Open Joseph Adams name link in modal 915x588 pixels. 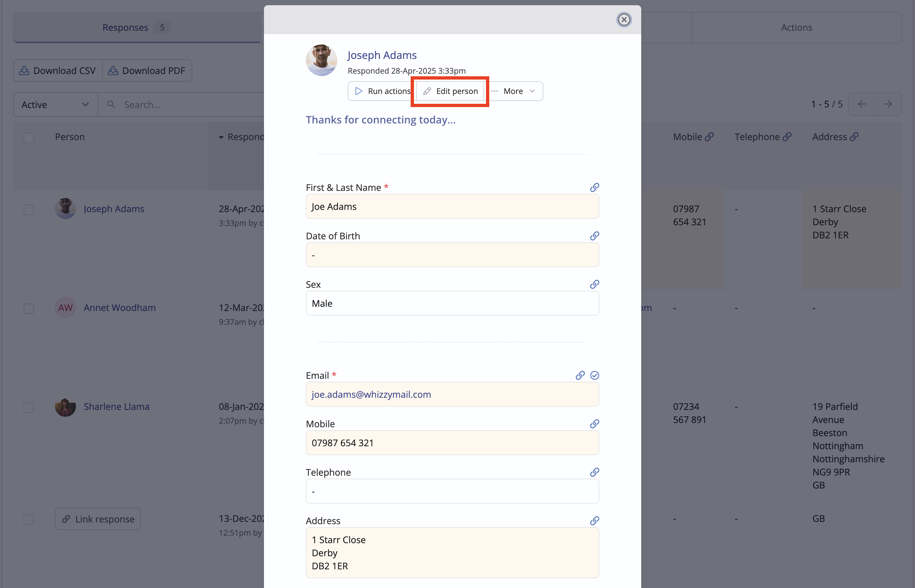[x=382, y=55]
